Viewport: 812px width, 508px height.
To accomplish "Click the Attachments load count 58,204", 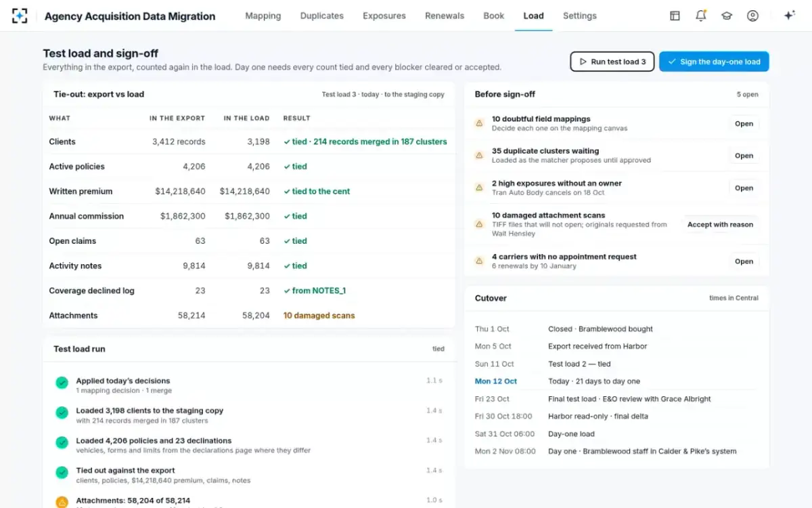I will (x=256, y=316).
